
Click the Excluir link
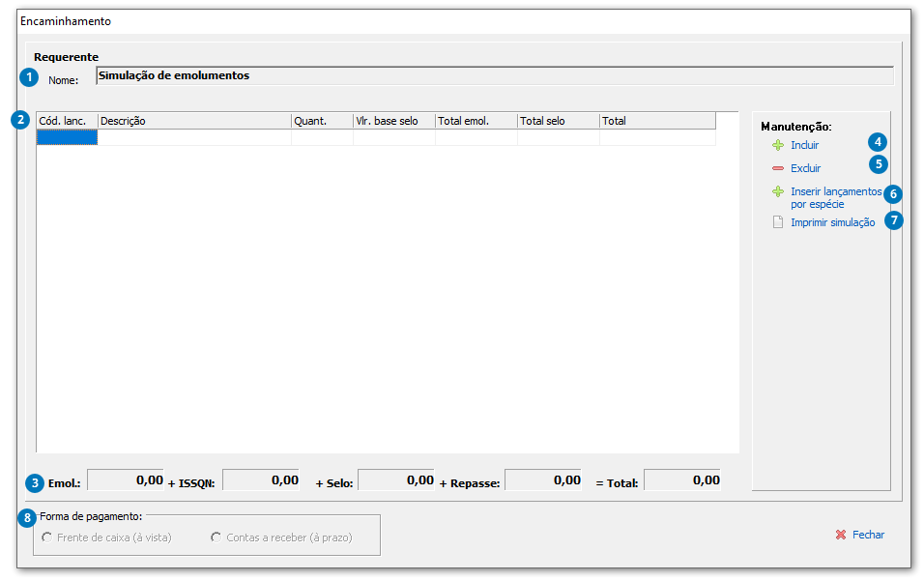[x=805, y=168]
